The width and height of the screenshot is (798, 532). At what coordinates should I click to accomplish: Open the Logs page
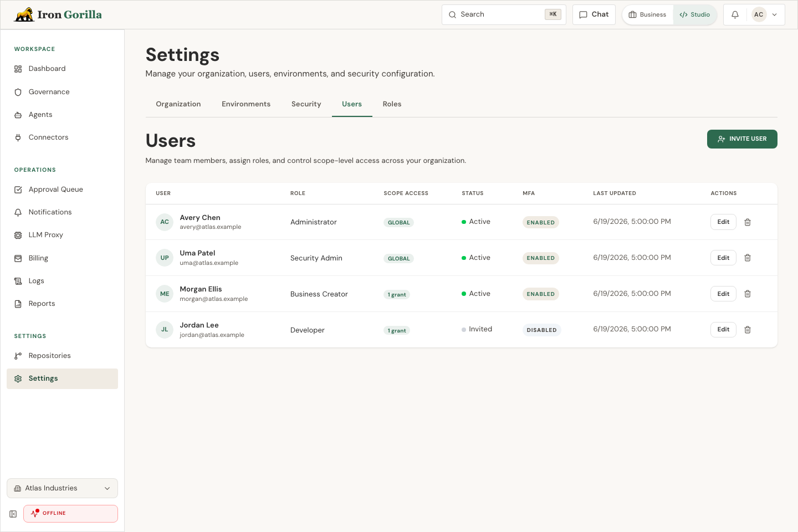click(x=62, y=281)
